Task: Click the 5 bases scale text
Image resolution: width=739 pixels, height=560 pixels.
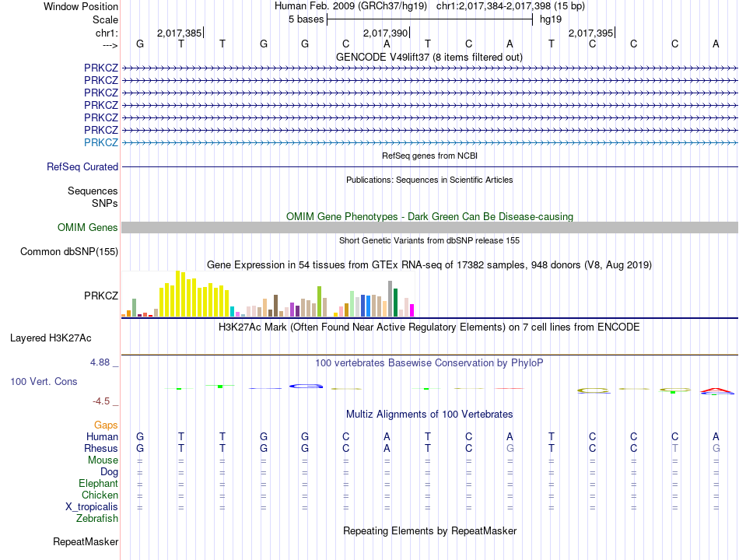Action: coord(306,19)
